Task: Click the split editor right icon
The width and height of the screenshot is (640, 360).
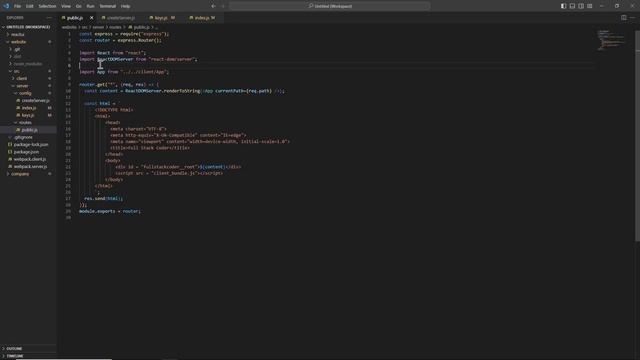Action: pyautogui.click(x=624, y=18)
